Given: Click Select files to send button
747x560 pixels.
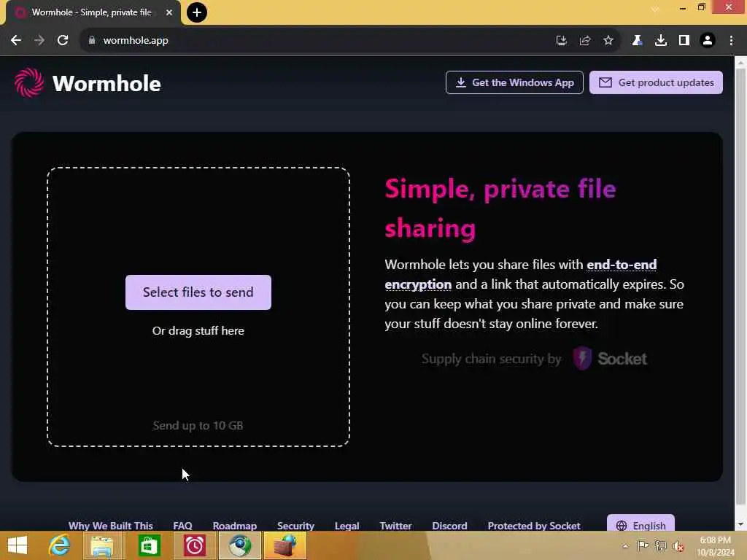Looking at the screenshot, I should (198, 292).
